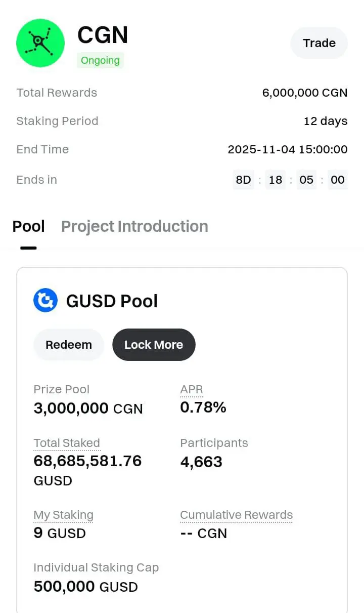Select the Pool tab
The height and width of the screenshot is (613, 364).
pyautogui.click(x=29, y=226)
